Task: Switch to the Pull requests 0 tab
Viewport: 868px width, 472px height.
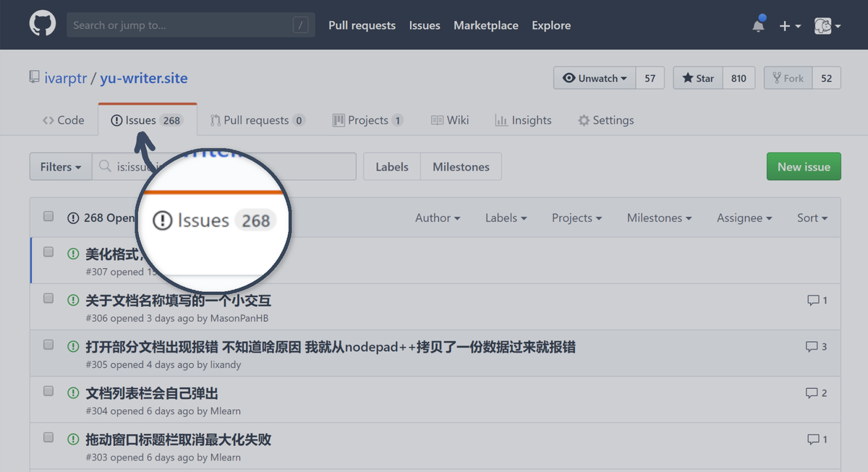Action: (258, 120)
